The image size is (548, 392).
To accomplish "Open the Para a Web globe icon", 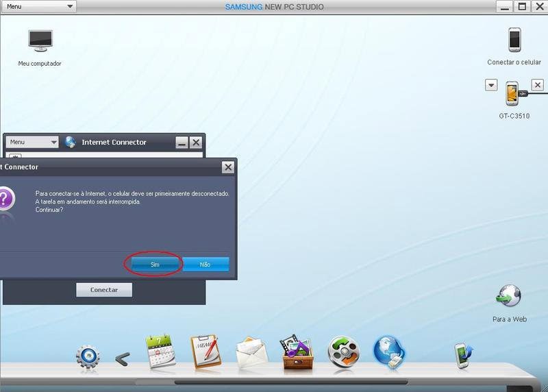I will pos(508,296).
